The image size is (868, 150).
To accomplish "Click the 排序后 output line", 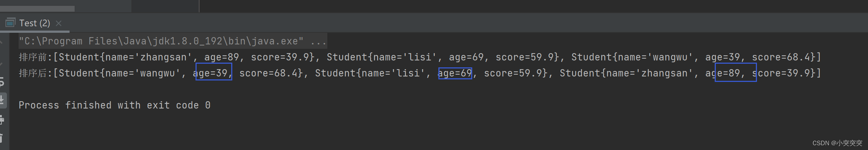I will pyautogui.click(x=420, y=73).
